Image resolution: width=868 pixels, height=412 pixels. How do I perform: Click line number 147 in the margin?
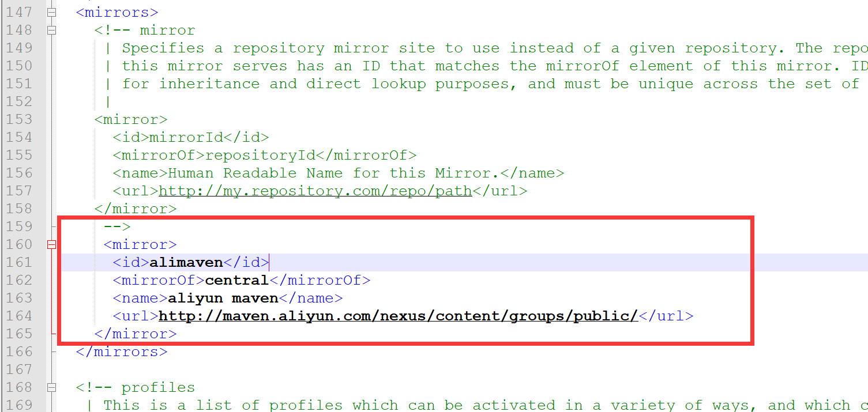(x=19, y=12)
